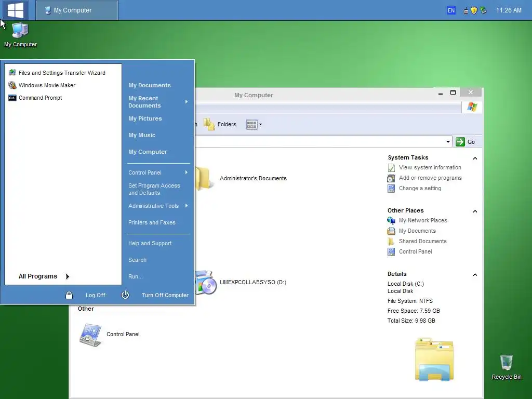Click Control Panel icon in Other Places
This screenshot has width=532, height=399.
tap(391, 252)
